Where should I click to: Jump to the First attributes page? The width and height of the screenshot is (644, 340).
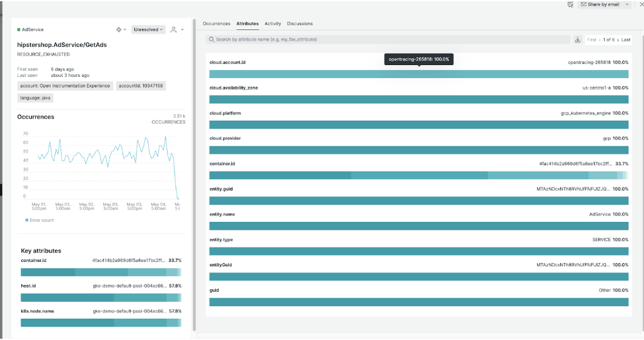click(591, 40)
